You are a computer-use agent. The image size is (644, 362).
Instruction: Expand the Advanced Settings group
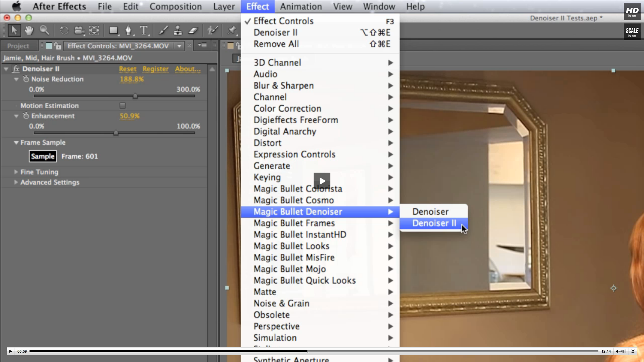point(16,182)
